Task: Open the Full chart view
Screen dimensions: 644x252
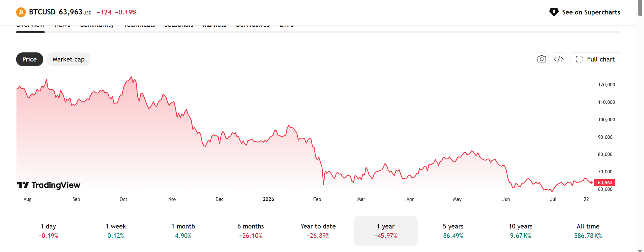Action: (x=595, y=59)
